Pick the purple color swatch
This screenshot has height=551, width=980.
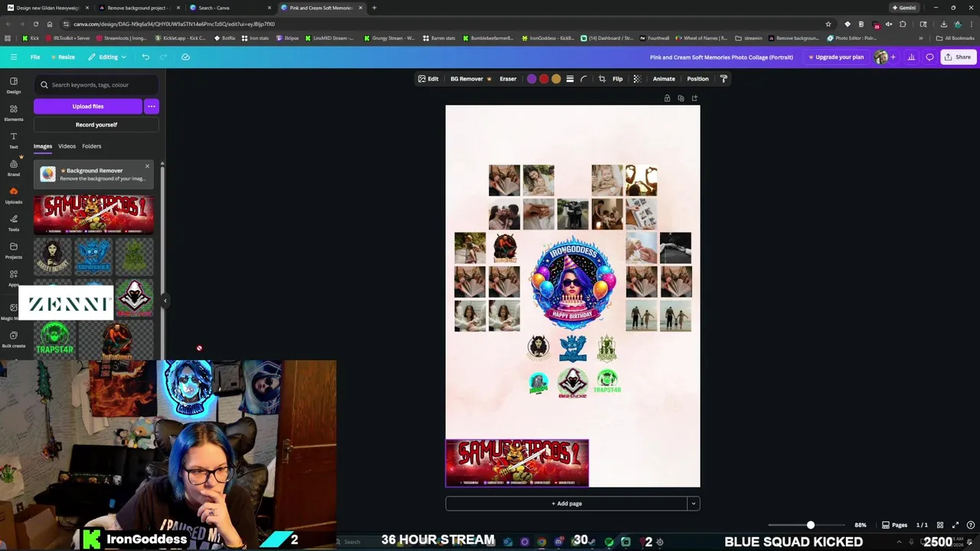pyautogui.click(x=531, y=79)
